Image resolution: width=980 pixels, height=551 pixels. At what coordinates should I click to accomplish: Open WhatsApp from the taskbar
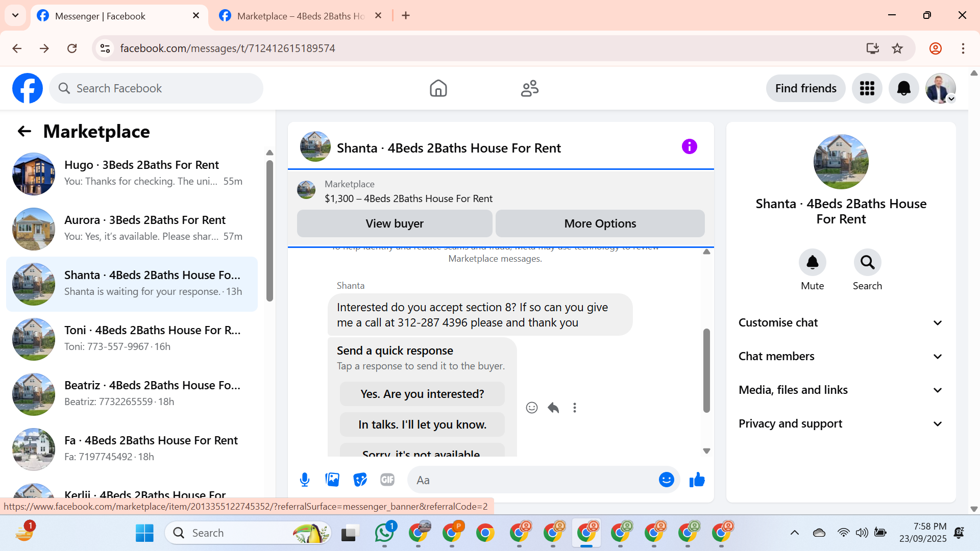pyautogui.click(x=384, y=533)
